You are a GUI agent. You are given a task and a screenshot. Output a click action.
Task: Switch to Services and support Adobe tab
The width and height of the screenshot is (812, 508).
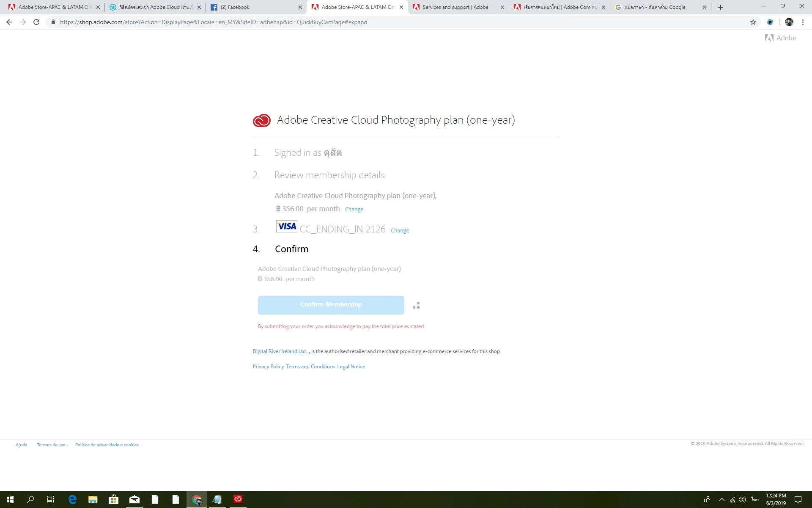coord(455,7)
